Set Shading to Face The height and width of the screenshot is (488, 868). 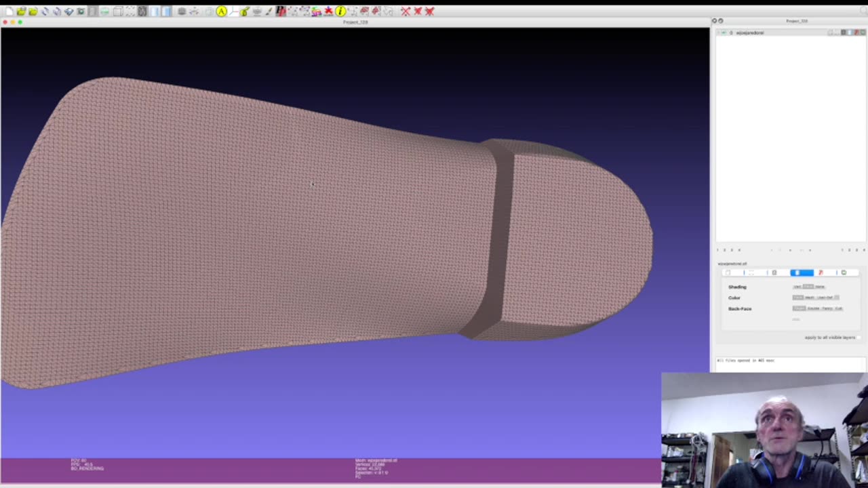pos(808,287)
